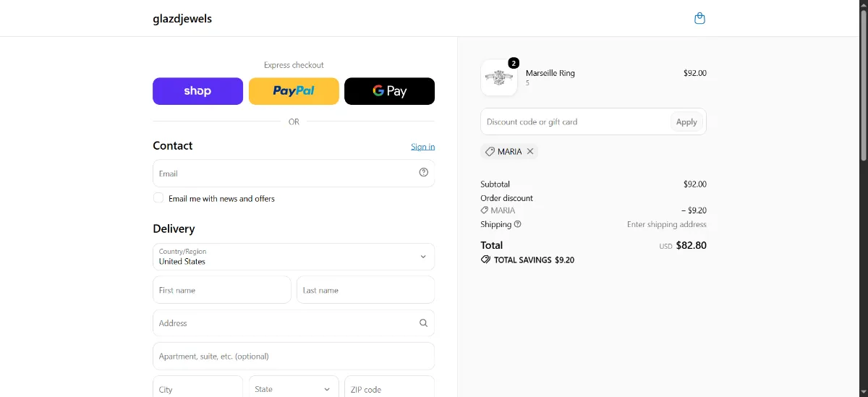
Task: Click the address search magnifier icon
Action: pyautogui.click(x=424, y=323)
